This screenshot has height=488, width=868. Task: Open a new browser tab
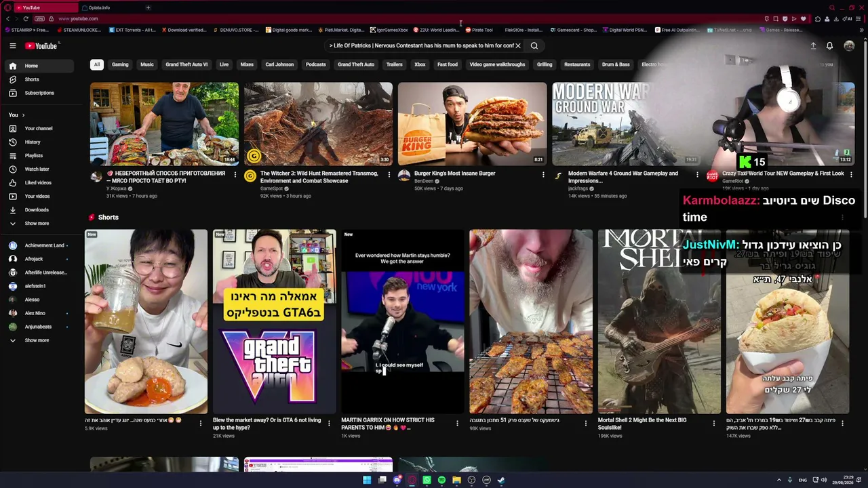pyautogui.click(x=148, y=7)
